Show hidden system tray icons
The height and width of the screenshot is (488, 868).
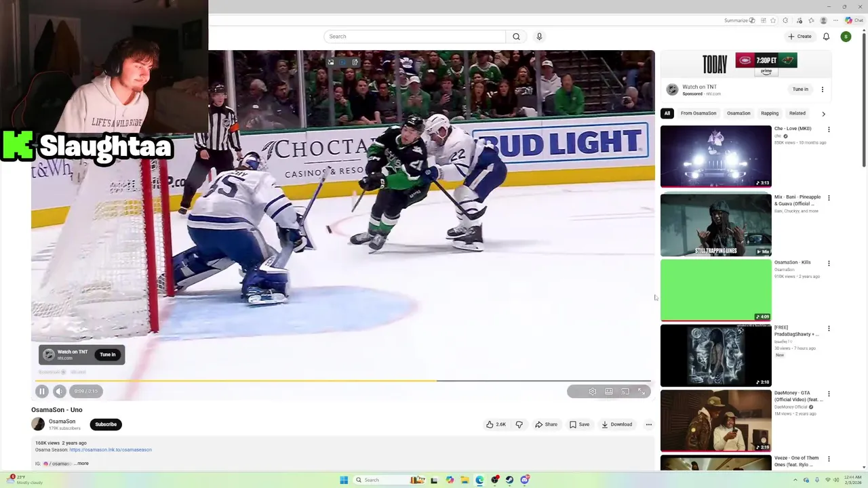(794, 480)
